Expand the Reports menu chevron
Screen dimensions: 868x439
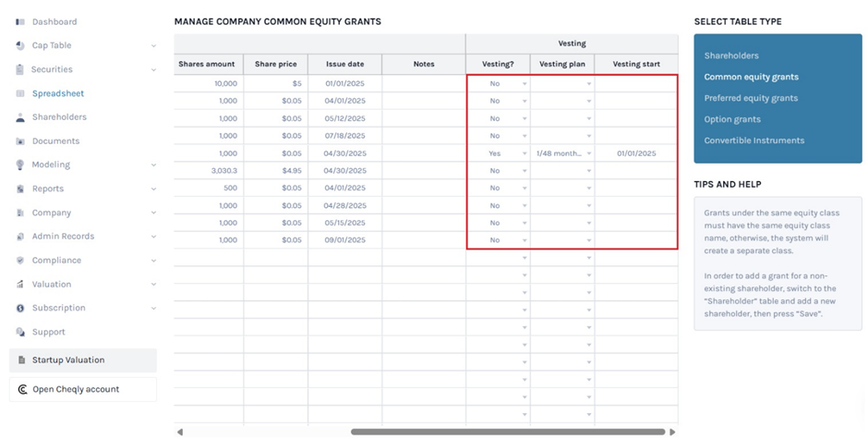(x=153, y=189)
